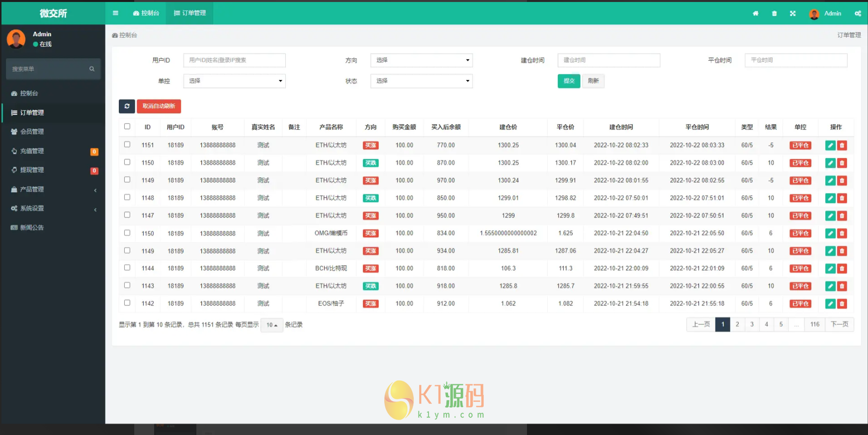This screenshot has width=868, height=435.
Task: Open the 方向 dropdown filter
Action: click(421, 60)
